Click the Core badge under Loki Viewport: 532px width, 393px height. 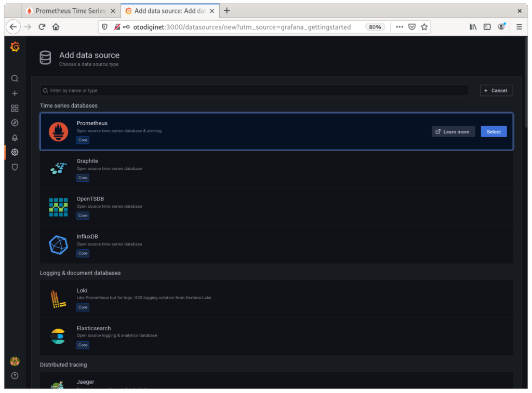(83, 307)
